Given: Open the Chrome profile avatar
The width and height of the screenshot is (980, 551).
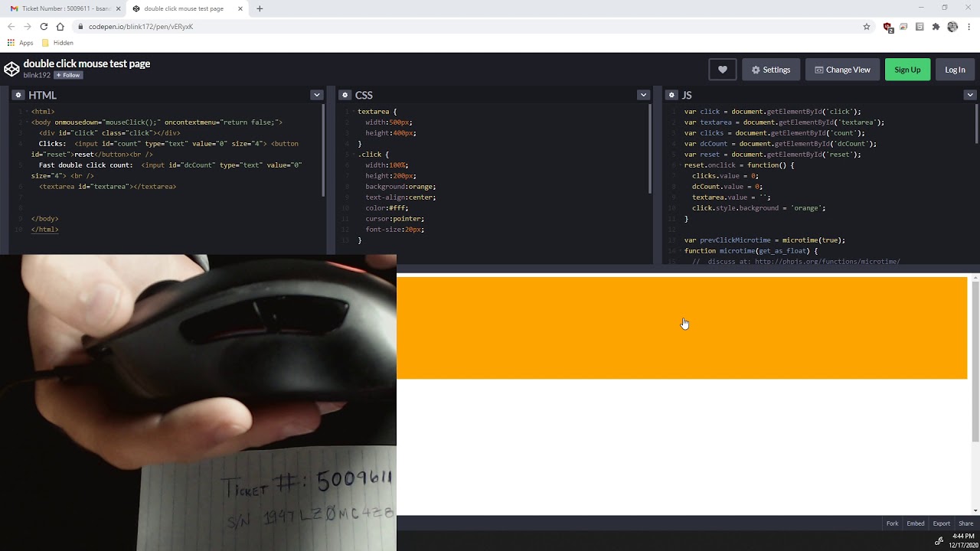Looking at the screenshot, I should click(x=952, y=26).
